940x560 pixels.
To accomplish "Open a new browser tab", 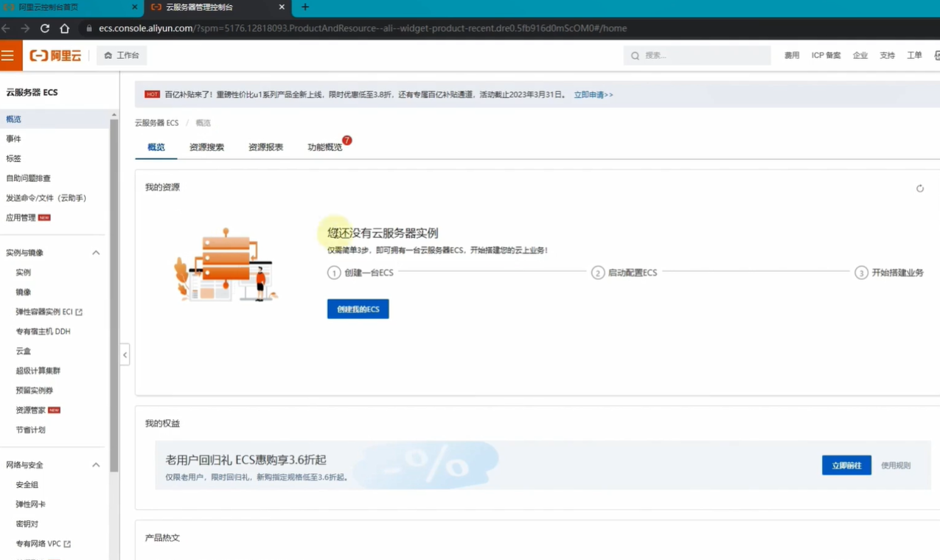I will tap(305, 7).
